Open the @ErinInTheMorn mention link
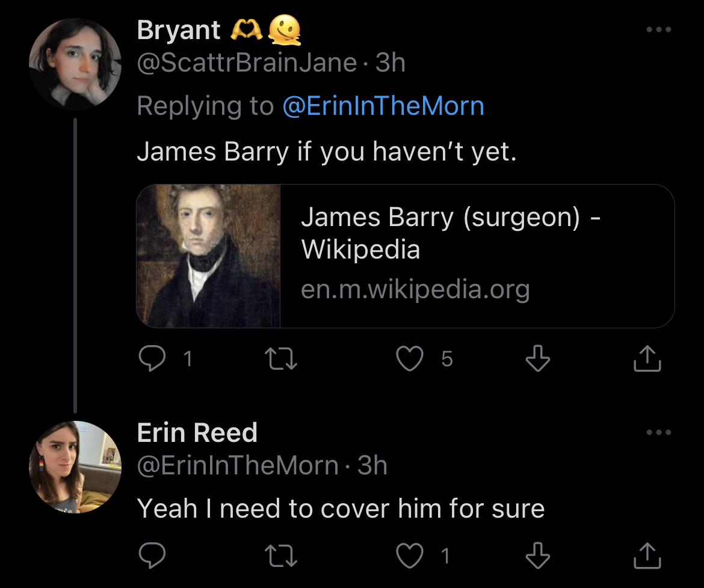This screenshot has width=704, height=588. 383,106
